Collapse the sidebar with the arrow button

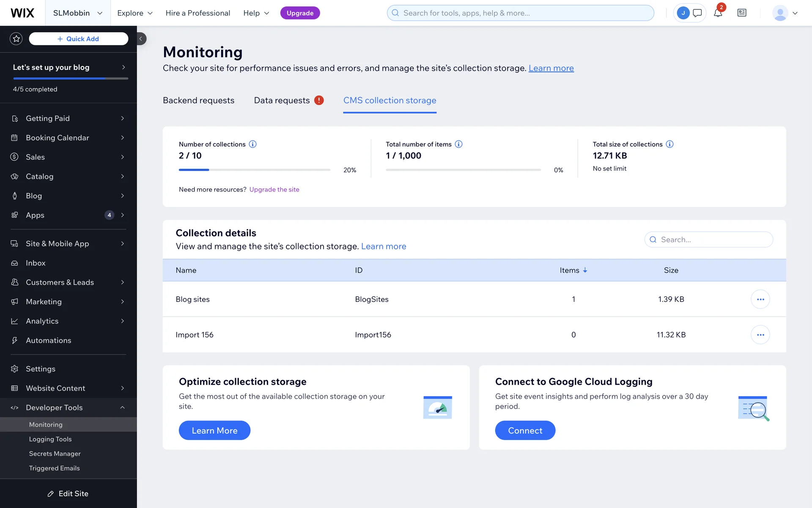(x=141, y=39)
